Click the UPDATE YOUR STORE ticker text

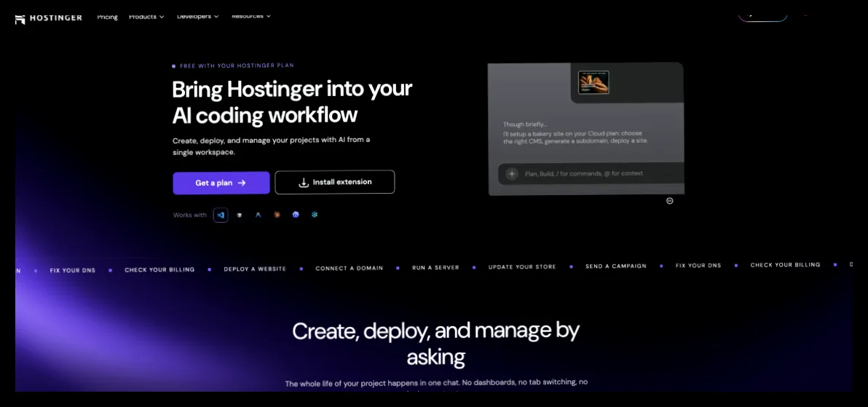coord(522,267)
